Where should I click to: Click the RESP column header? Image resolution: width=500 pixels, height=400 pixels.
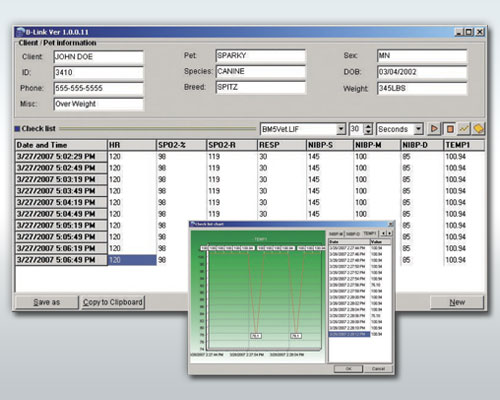(282, 145)
